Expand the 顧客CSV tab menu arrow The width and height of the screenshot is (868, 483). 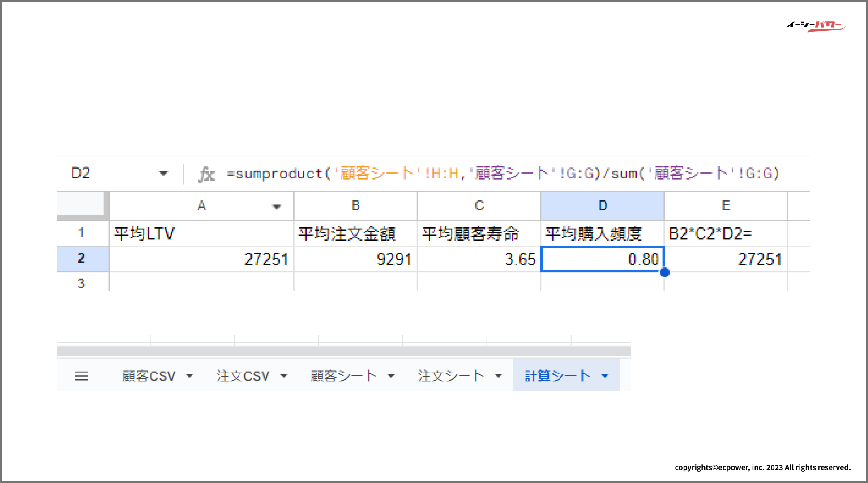[x=190, y=376]
